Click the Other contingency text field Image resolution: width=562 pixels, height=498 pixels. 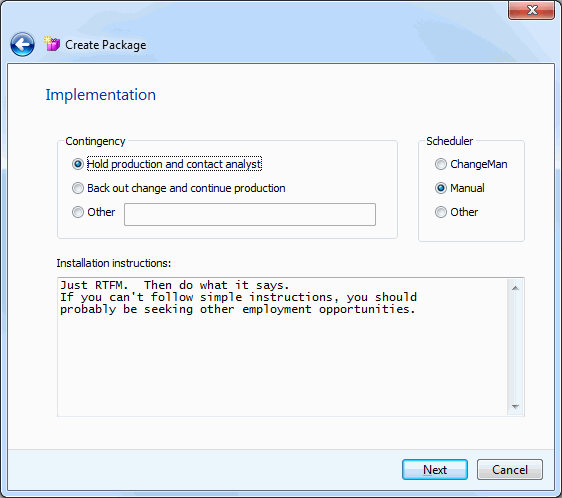[250, 214]
